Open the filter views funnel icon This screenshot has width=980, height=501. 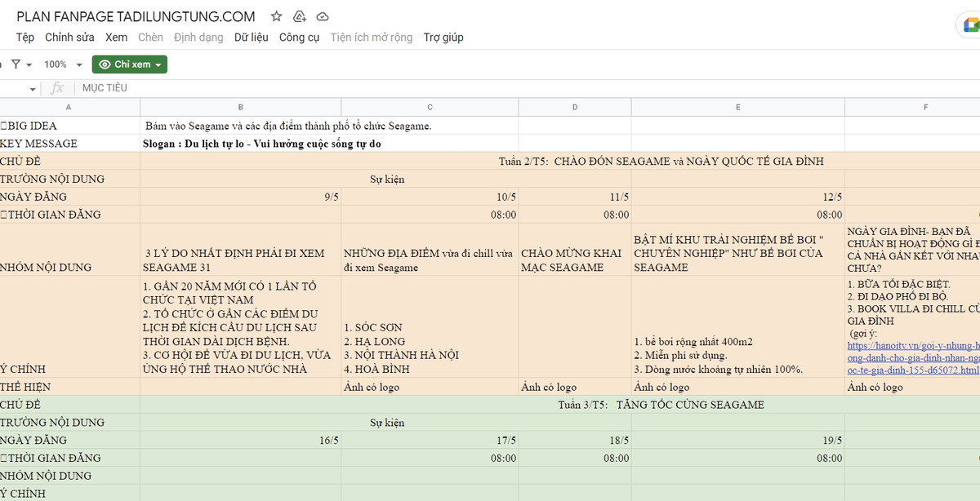click(x=16, y=64)
